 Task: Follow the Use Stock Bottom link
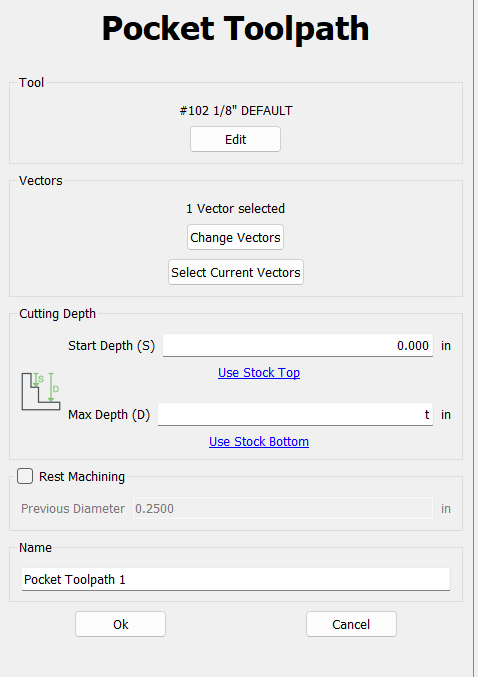coord(259,441)
